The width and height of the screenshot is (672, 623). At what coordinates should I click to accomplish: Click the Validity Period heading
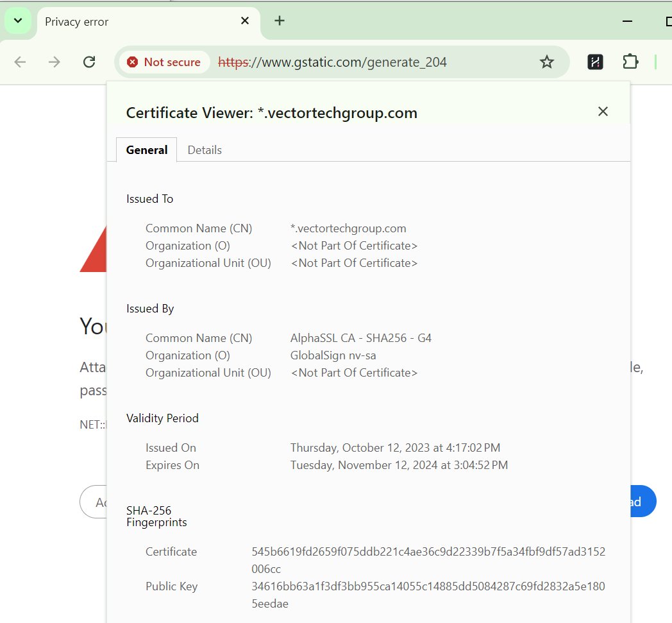coord(162,418)
